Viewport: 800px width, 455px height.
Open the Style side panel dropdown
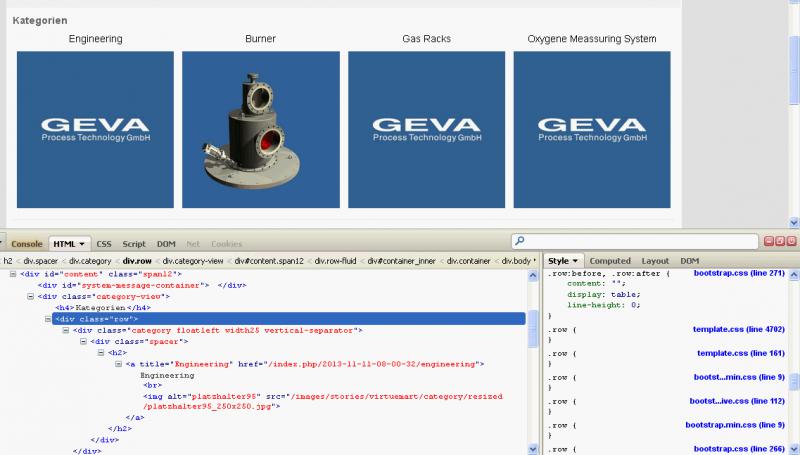click(578, 261)
